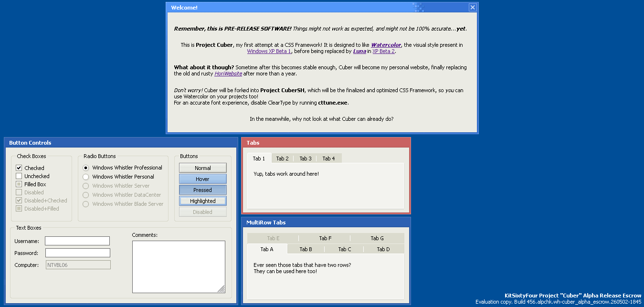This screenshot has width=644, height=307.
Task: Select Windows Whistler Personal radio button
Action: [86, 177]
